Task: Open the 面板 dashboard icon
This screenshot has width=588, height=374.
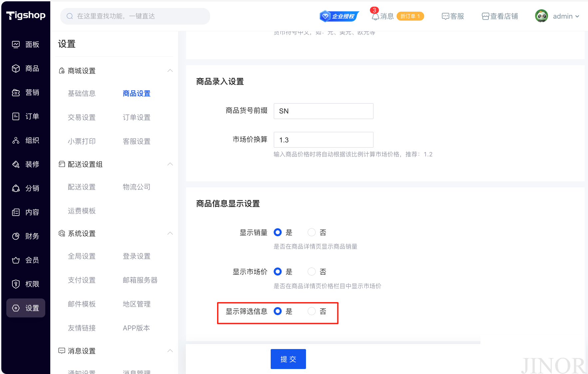Action: pos(16,45)
